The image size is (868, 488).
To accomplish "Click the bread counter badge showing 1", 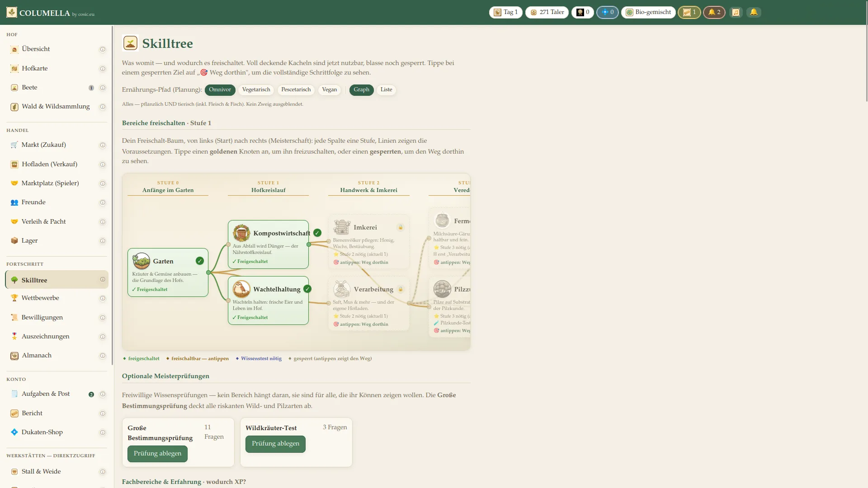I will coord(689,12).
